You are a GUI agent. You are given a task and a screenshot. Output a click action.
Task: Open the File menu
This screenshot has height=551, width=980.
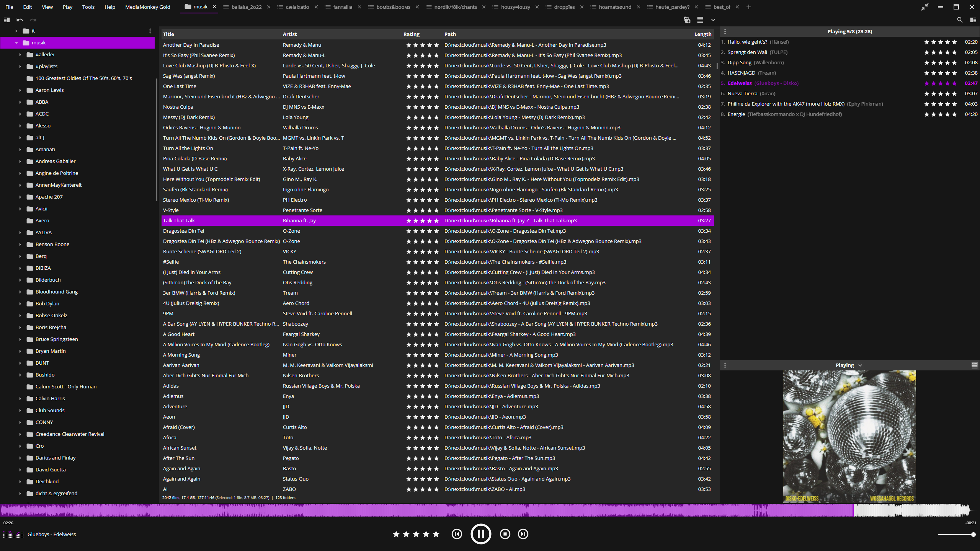(9, 7)
